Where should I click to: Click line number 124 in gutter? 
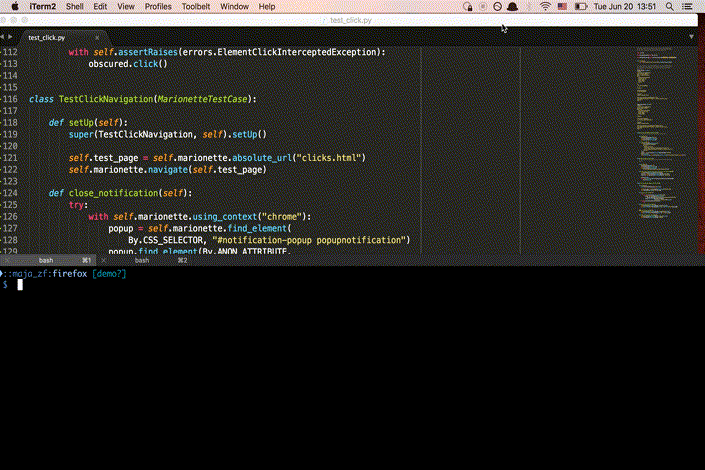point(10,193)
